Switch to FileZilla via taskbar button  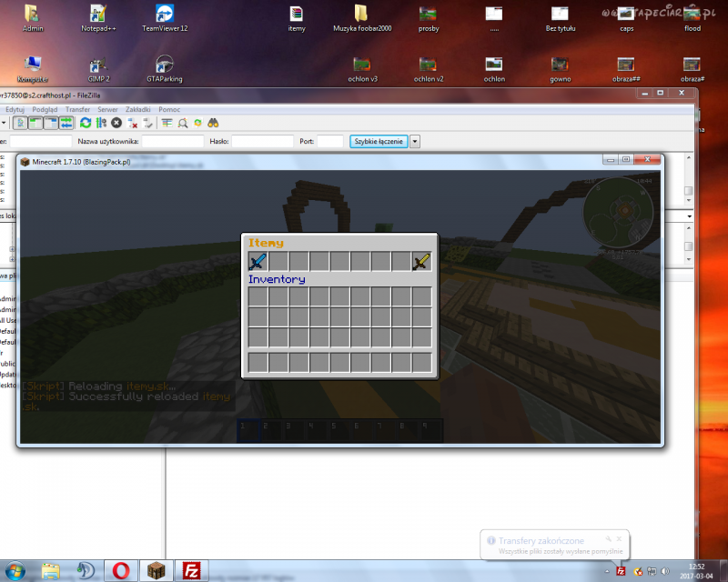tap(191, 571)
